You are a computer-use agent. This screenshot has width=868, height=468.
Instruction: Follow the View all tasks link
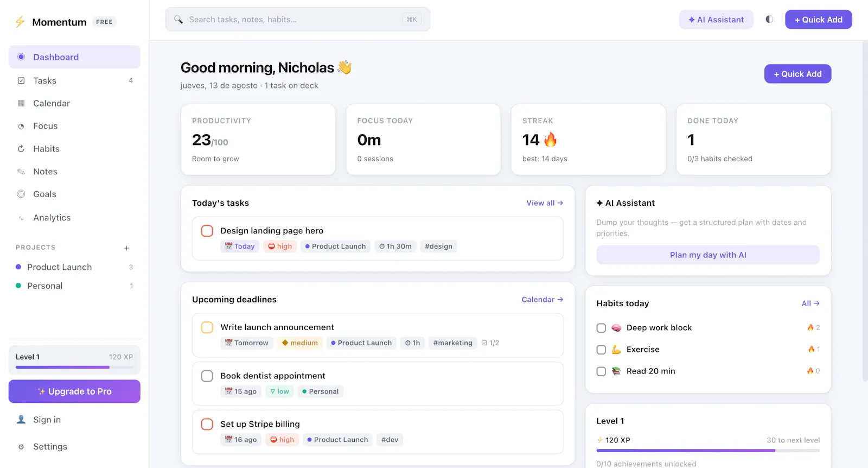545,203
